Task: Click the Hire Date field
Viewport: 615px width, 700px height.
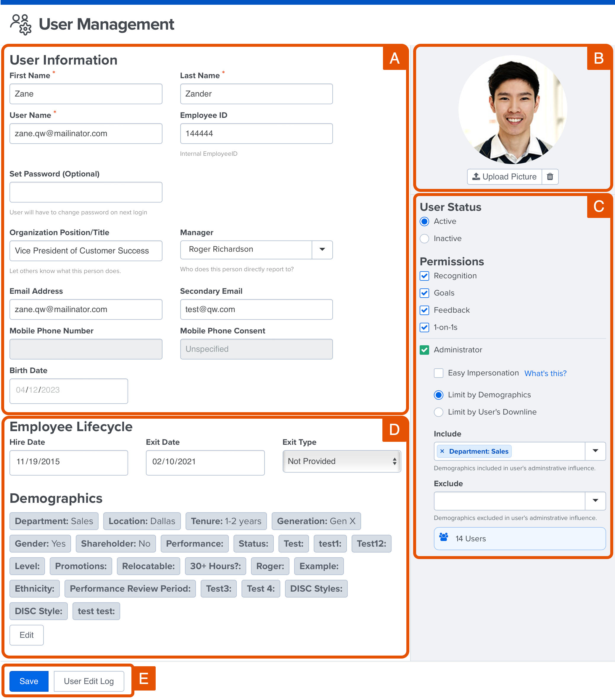Action: [68, 462]
